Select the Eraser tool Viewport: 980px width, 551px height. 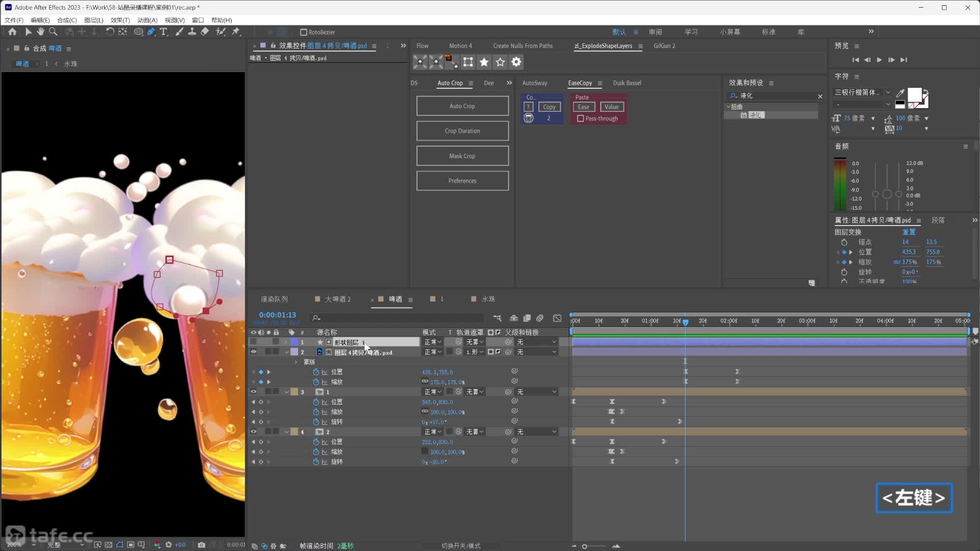coord(205,32)
